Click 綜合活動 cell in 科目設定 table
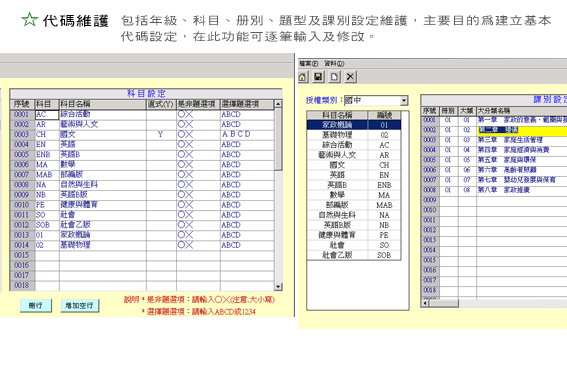567x369 pixels. [x=103, y=114]
